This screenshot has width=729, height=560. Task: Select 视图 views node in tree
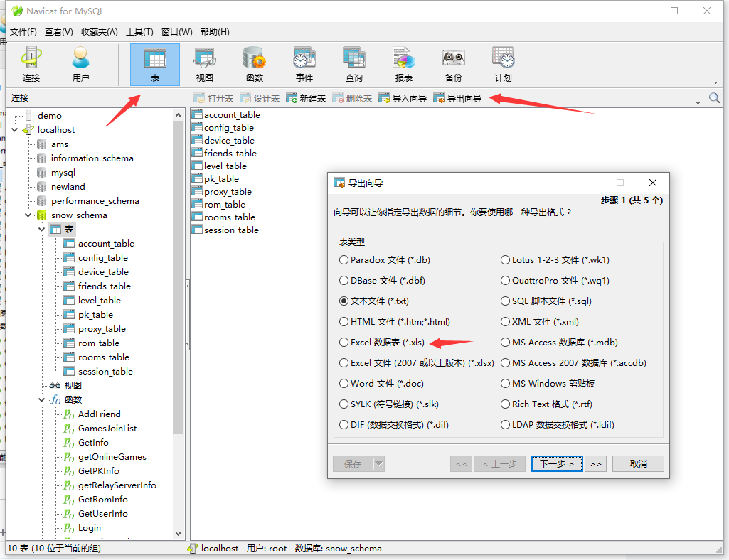pyautogui.click(x=73, y=385)
